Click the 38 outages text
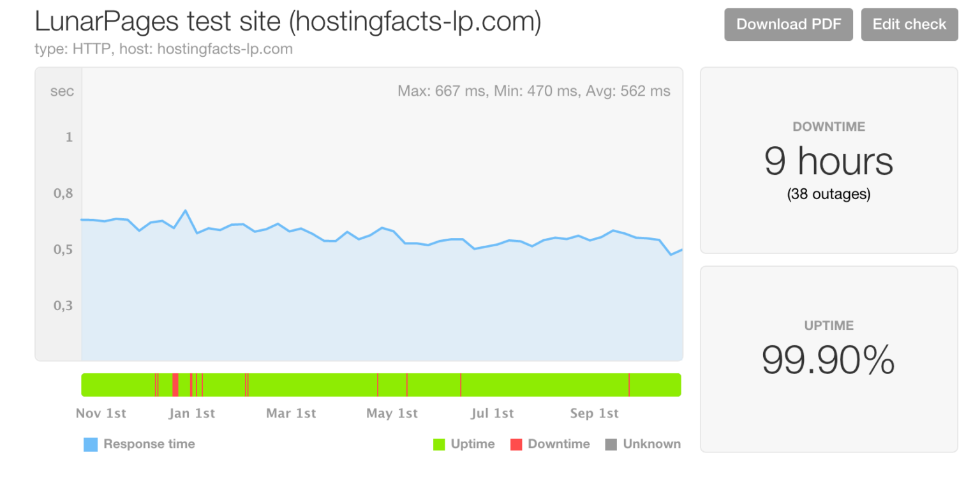This screenshot has height=485, width=980. (829, 194)
